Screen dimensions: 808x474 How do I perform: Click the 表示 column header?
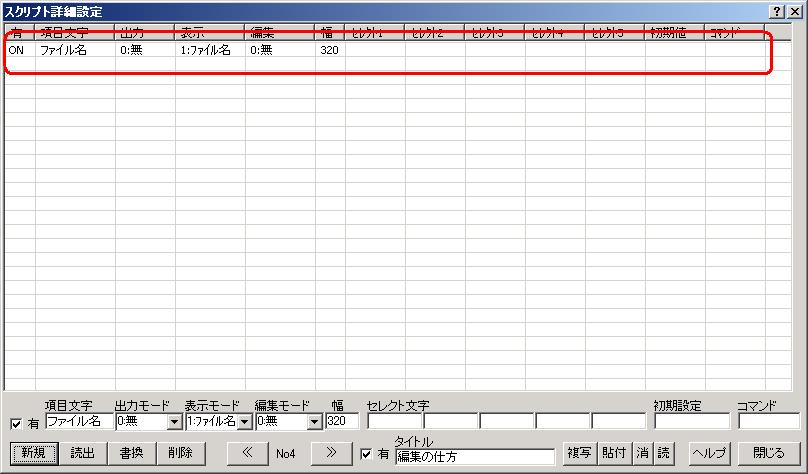coord(210,33)
